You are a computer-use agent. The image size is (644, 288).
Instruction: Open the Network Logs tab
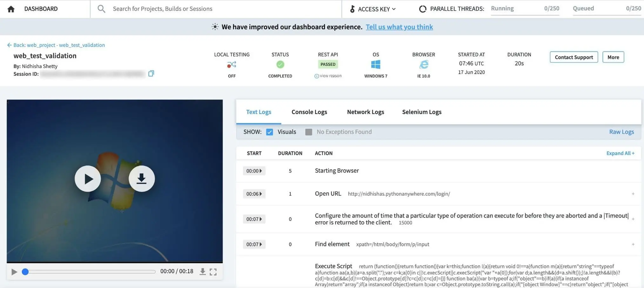(x=365, y=112)
